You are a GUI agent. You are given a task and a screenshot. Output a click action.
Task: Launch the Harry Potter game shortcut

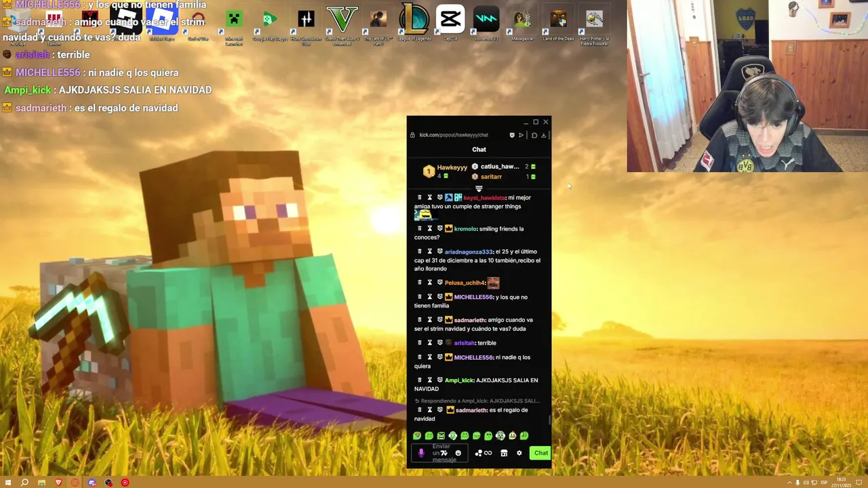coord(594,24)
